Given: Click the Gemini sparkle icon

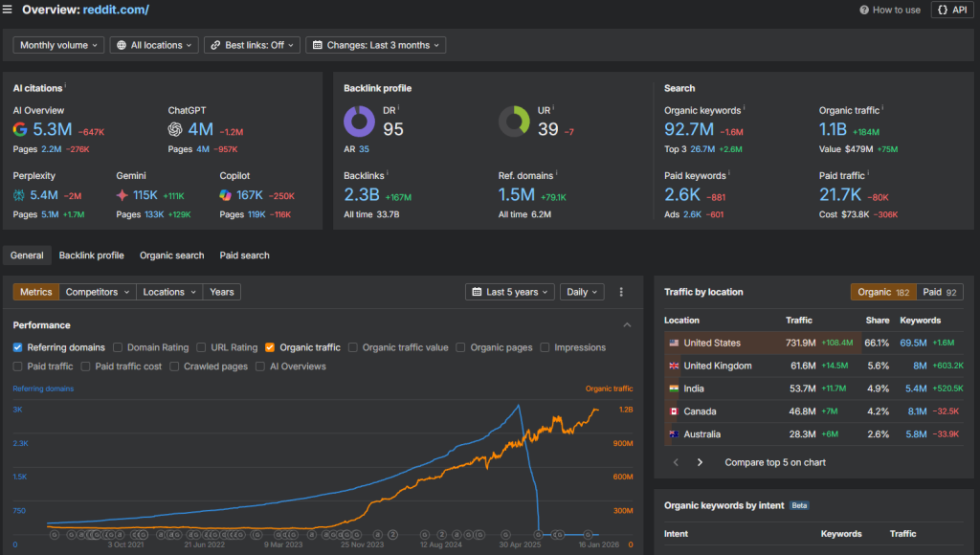Looking at the screenshot, I should [x=122, y=195].
